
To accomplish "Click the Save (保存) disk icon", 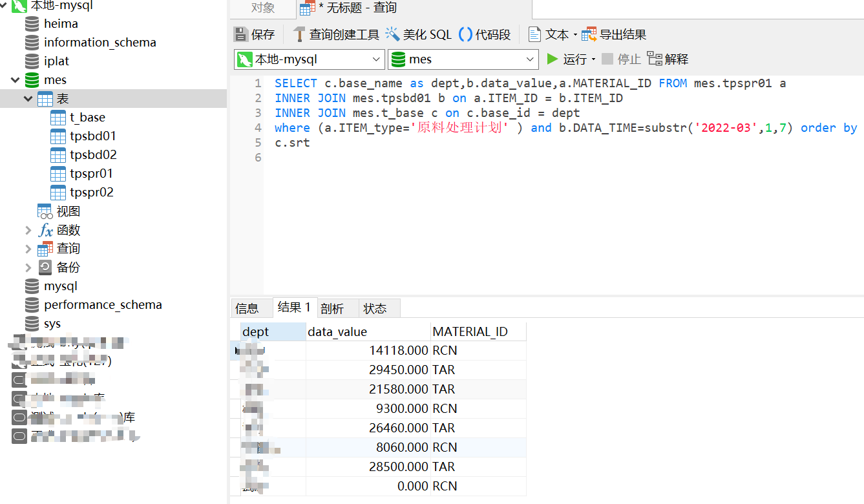I will pos(241,34).
